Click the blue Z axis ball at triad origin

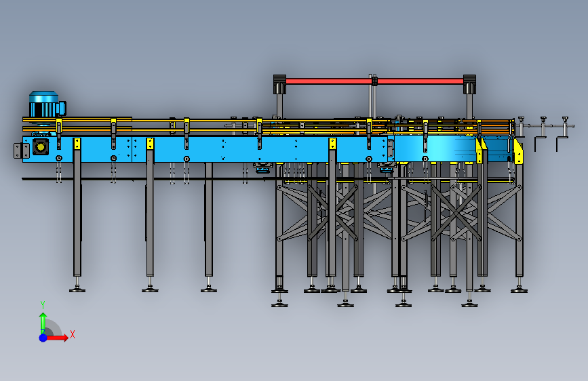click(x=43, y=338)
